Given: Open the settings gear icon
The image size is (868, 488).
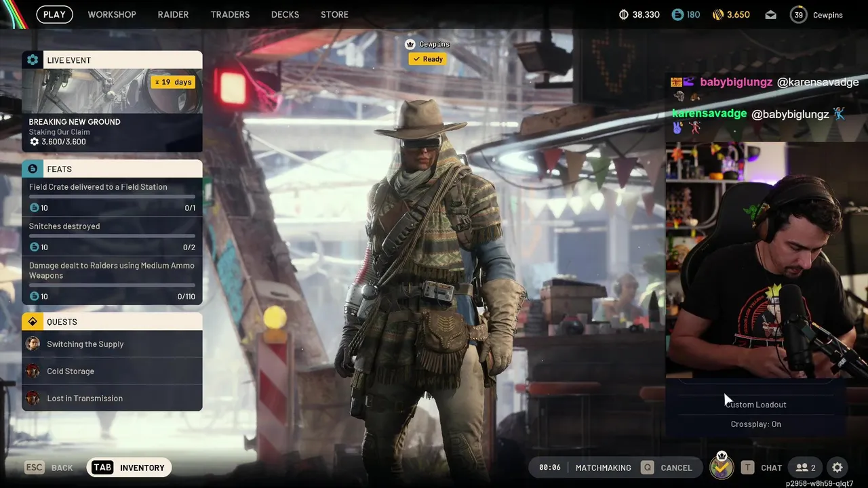Looking at the screenshot, I should (x=837, y=468).
